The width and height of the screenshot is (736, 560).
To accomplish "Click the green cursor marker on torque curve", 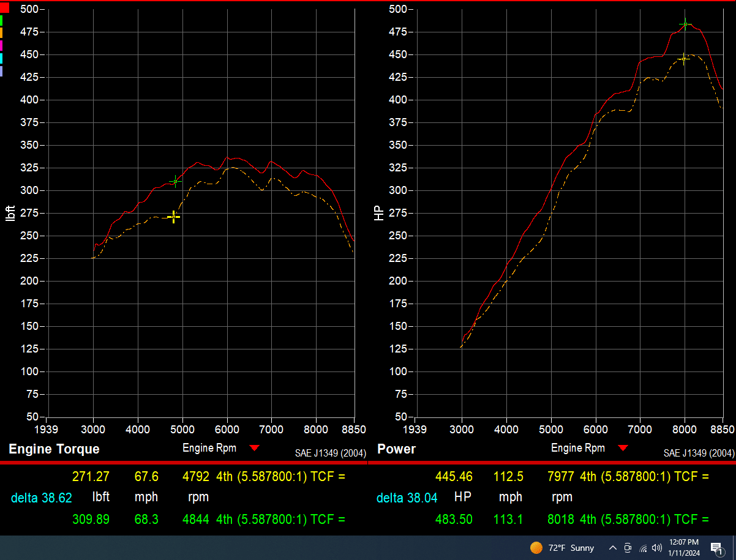I will pyautogui.click(x=176, y=181).
